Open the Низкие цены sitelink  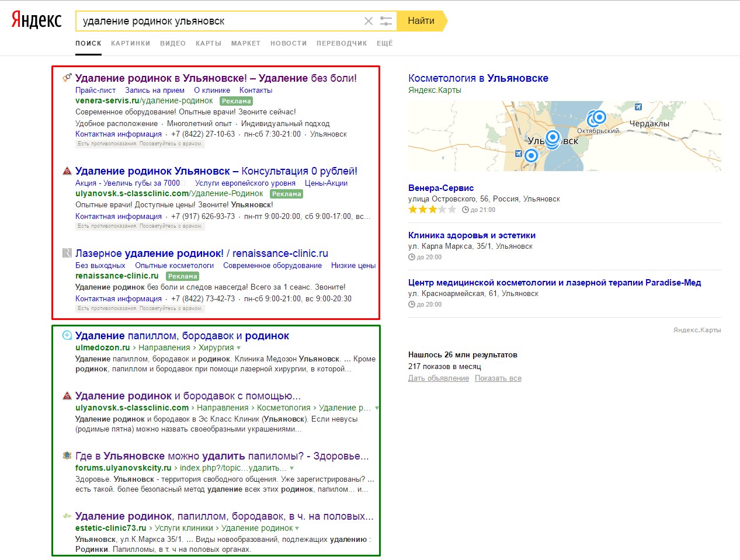click(x=353, y=266)
